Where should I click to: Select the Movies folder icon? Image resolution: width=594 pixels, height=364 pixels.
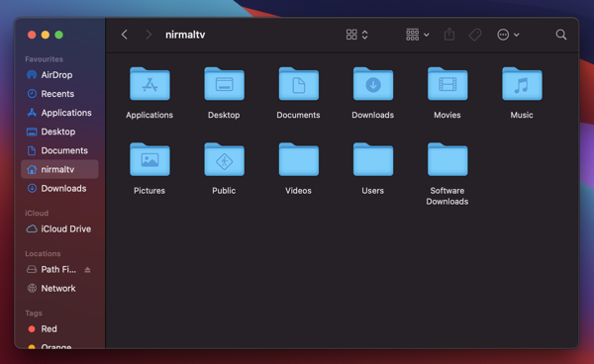pos(447,84)
